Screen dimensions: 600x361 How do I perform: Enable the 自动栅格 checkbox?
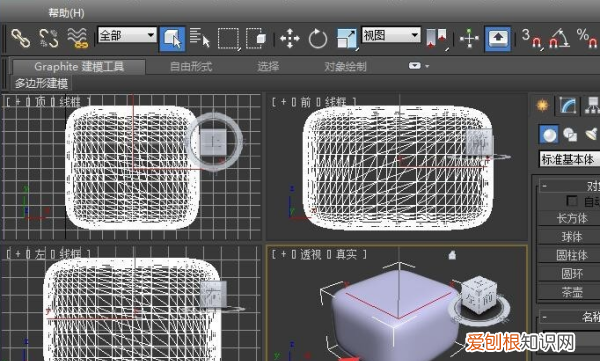(x=572, y=201)
